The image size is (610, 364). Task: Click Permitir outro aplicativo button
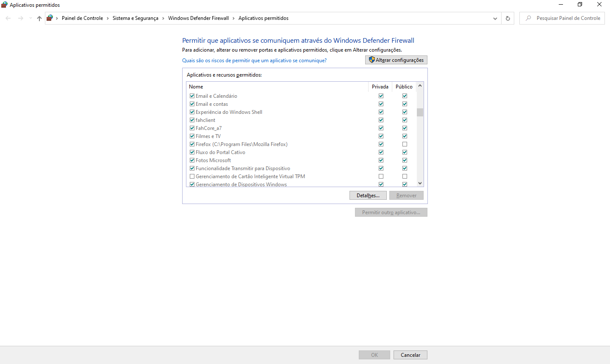tap(391, 212)
